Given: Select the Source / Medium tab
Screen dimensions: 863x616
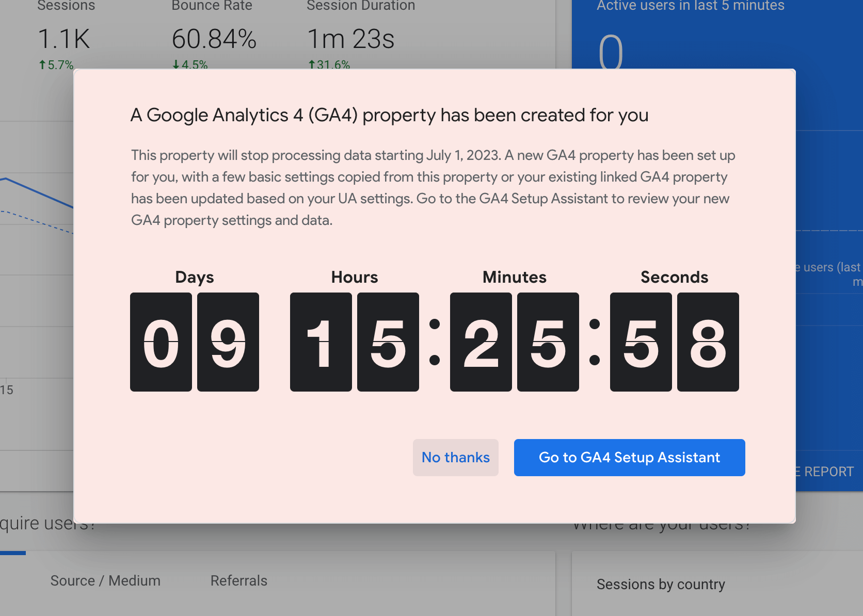Looking at the screenshot, I should tap(105, 581).
